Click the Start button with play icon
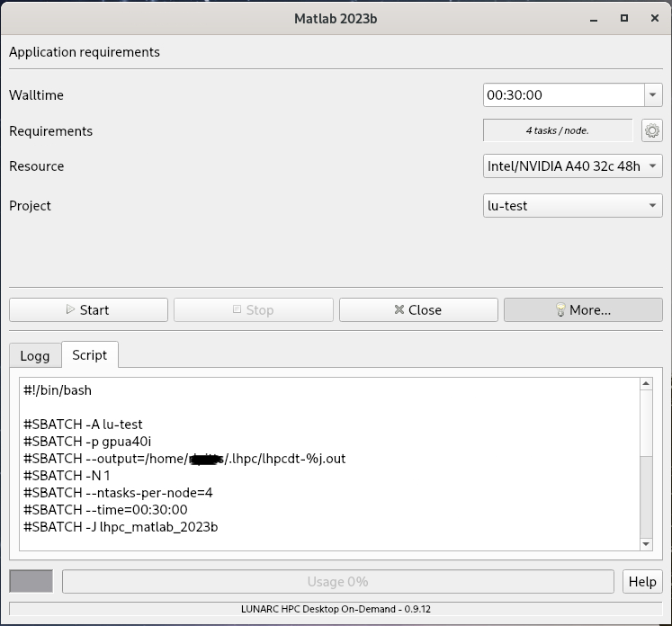This screenshot has width=672, height=626. click(x=88, y=309)
